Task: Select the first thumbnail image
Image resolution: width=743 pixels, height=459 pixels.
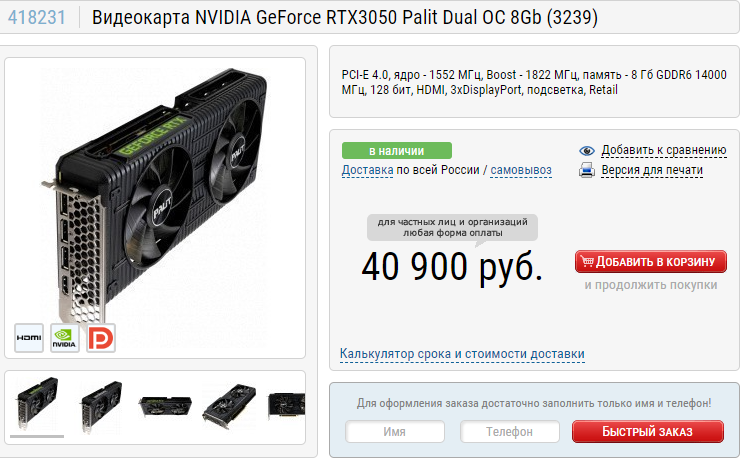Action: click(37, 403)
